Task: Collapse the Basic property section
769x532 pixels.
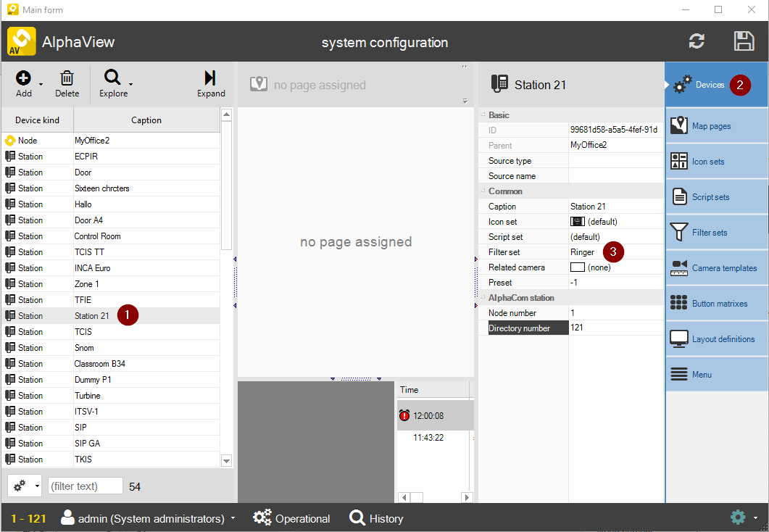Action: tap(482, 115)
